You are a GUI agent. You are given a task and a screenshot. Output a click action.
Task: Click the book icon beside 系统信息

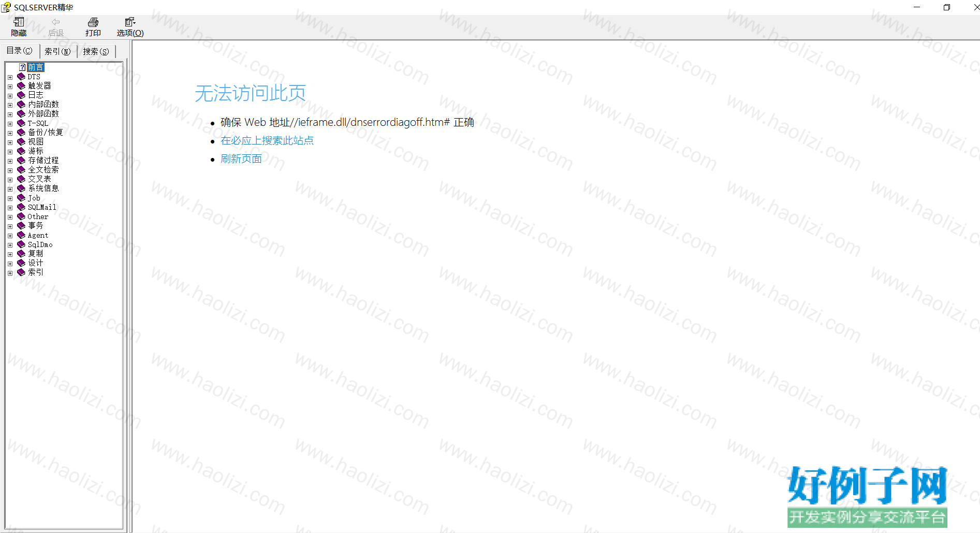coord(21,189)
